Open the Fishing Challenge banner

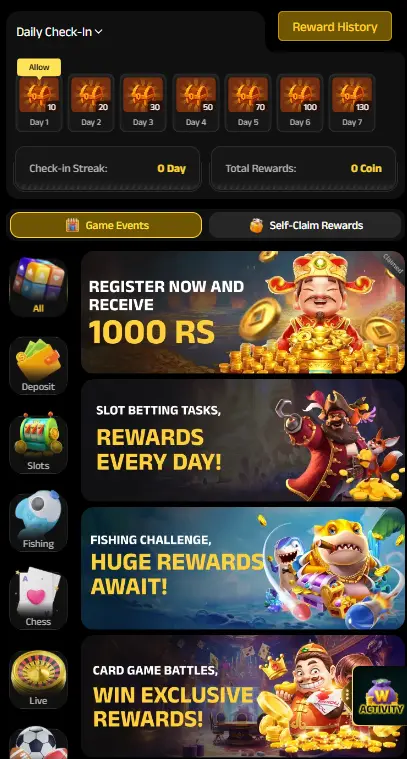(x=243, y=568)
